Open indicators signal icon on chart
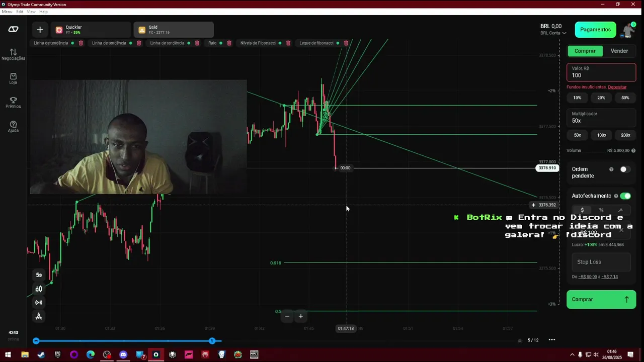The height and width of the screenshot is (362, 644). click(x=39, y=302)
